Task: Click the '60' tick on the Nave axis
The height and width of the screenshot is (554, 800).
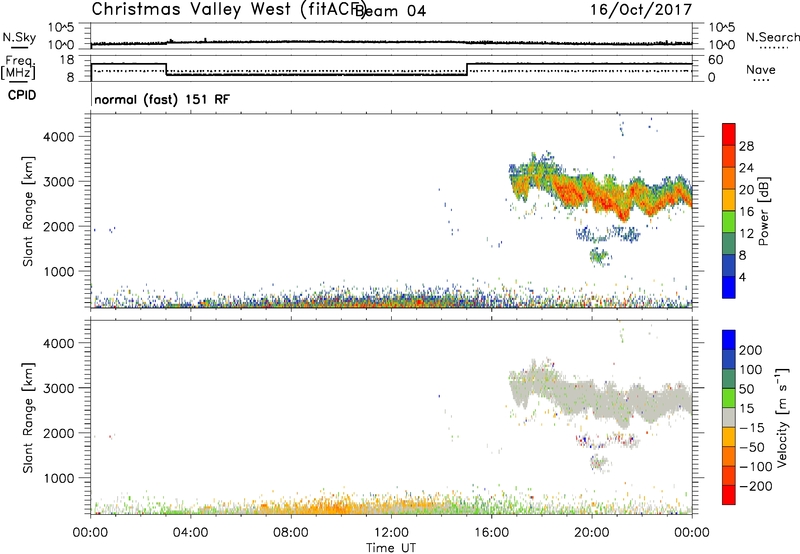Action: pyautogui.click(x=716, y=60)
